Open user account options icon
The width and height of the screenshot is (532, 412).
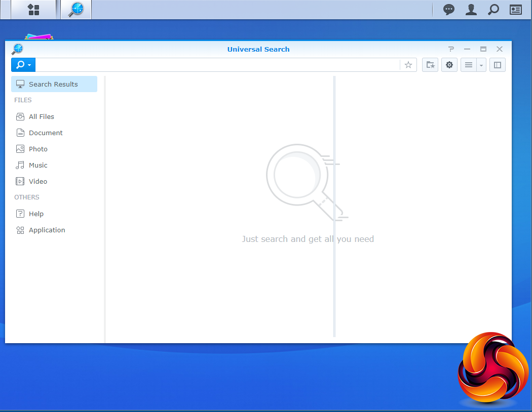[x=471, y=10]
